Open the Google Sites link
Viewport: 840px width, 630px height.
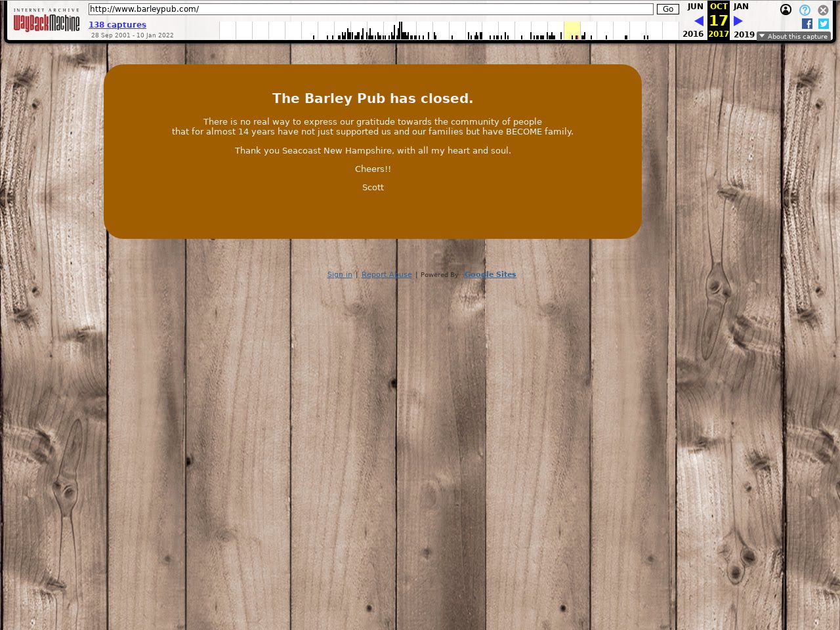tap(490, 274)
